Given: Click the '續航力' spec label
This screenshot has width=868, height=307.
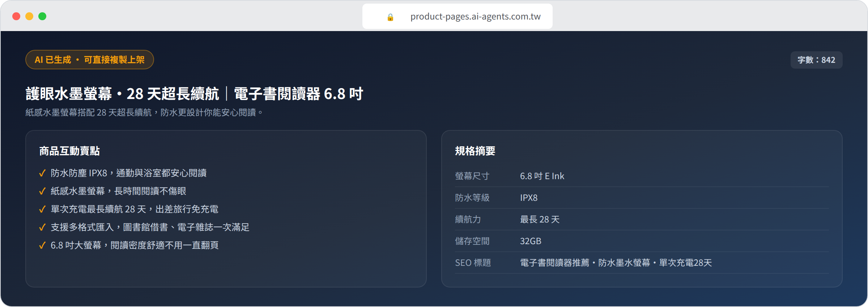Looking at the screenshot, I should (468, 220).
